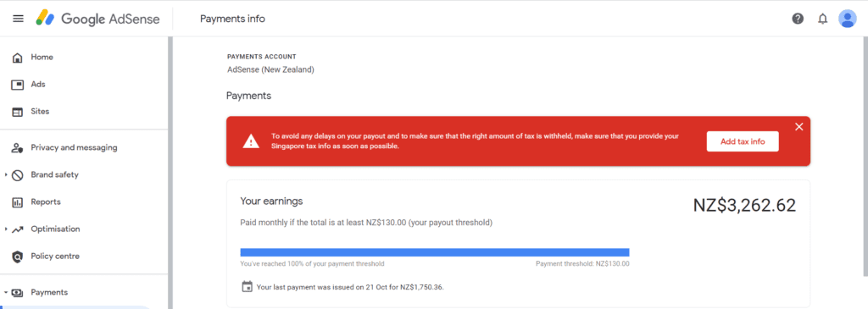Click the Home house icon in sidebar
This screenshot has width=868, height=309.
[x=18, y=58]
